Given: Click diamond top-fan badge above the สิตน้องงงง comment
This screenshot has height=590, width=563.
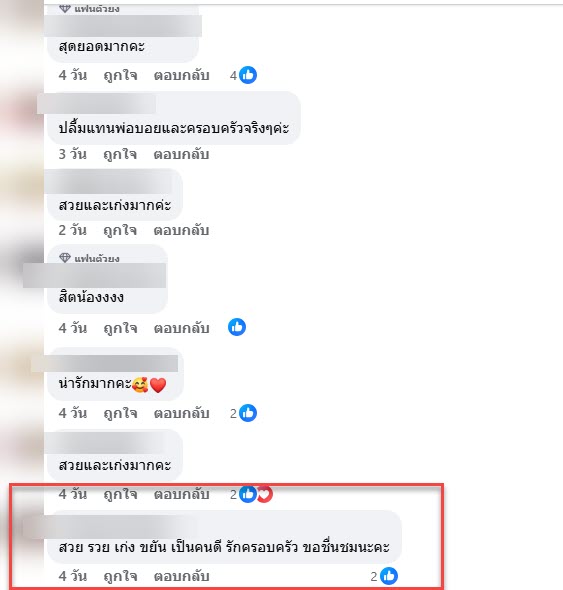Looking at the screenshot, I should (65, 258).
